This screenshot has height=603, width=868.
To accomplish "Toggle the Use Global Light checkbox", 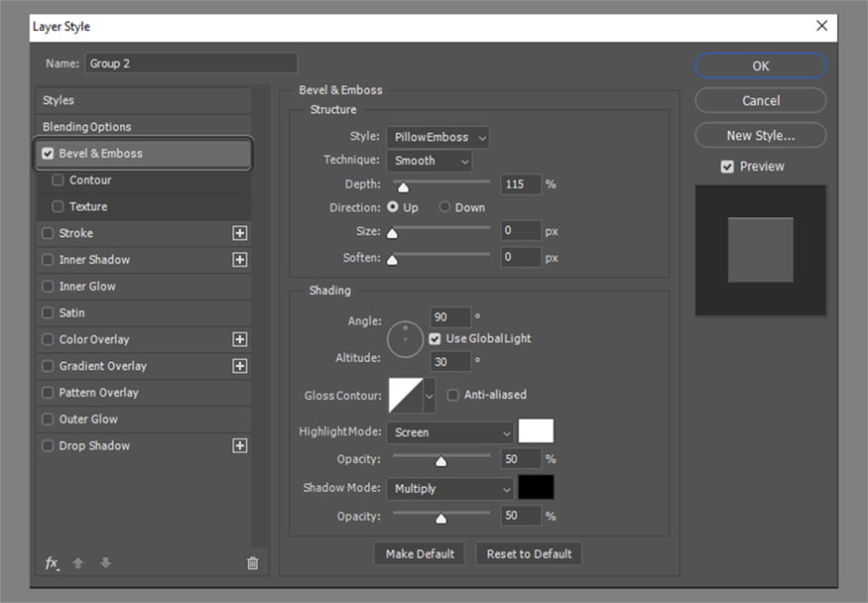I will [434, 338].
